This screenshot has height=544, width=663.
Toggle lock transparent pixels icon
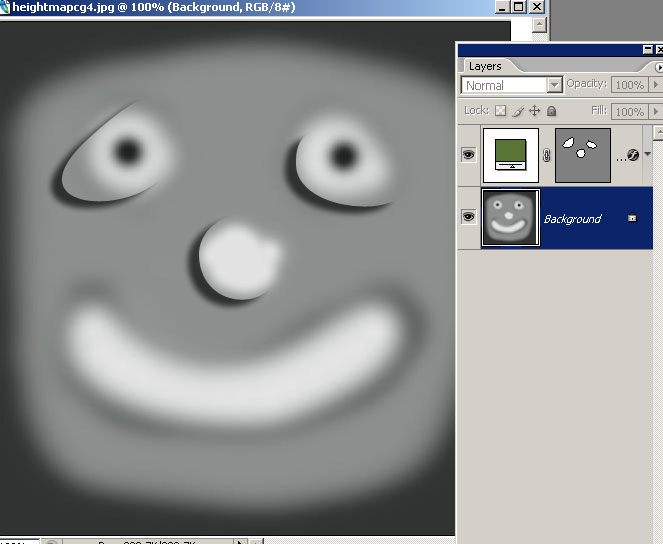501,111
